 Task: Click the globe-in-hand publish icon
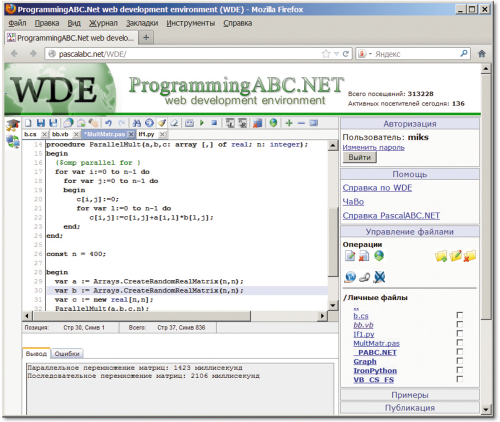pos(350,277)
